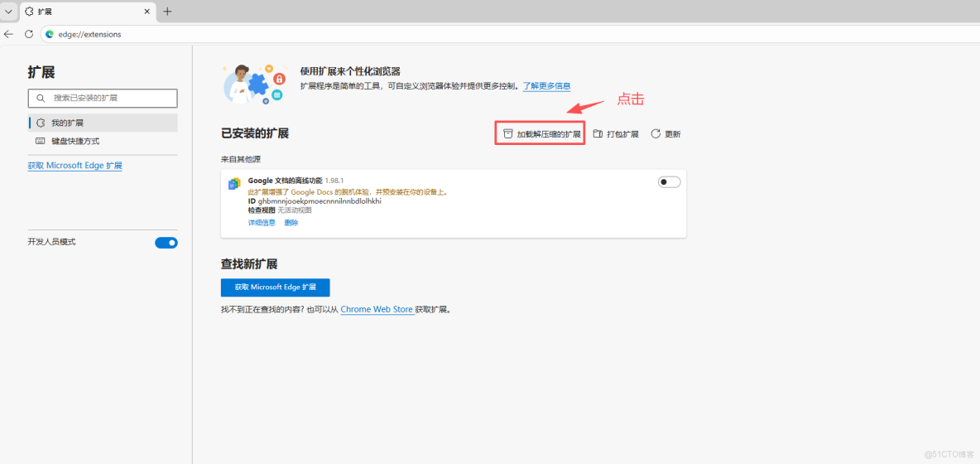Click the 已安装的扩展 heading
The image size is (980, 464).
coord(255,133)
